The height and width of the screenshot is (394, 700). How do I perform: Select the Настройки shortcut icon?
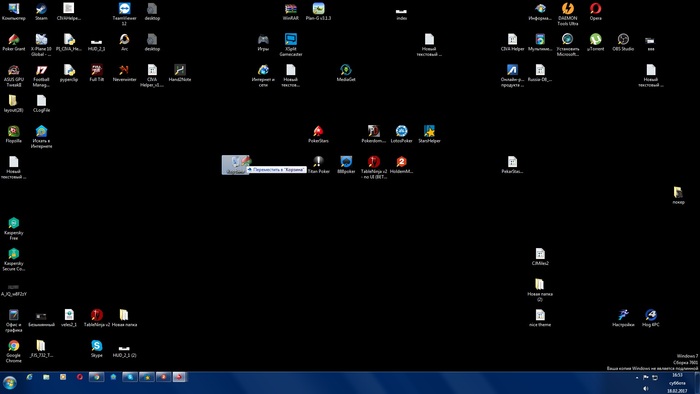(623, 319)
